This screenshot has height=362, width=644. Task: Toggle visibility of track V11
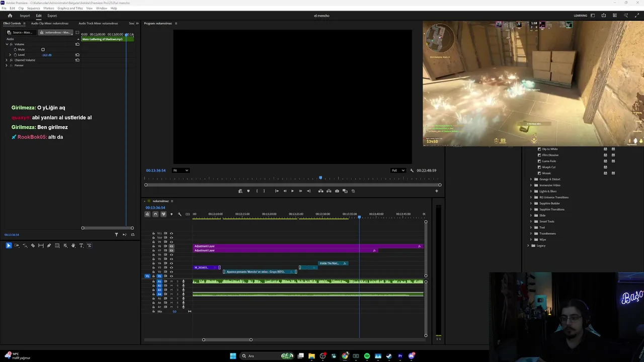click(171, 233)
